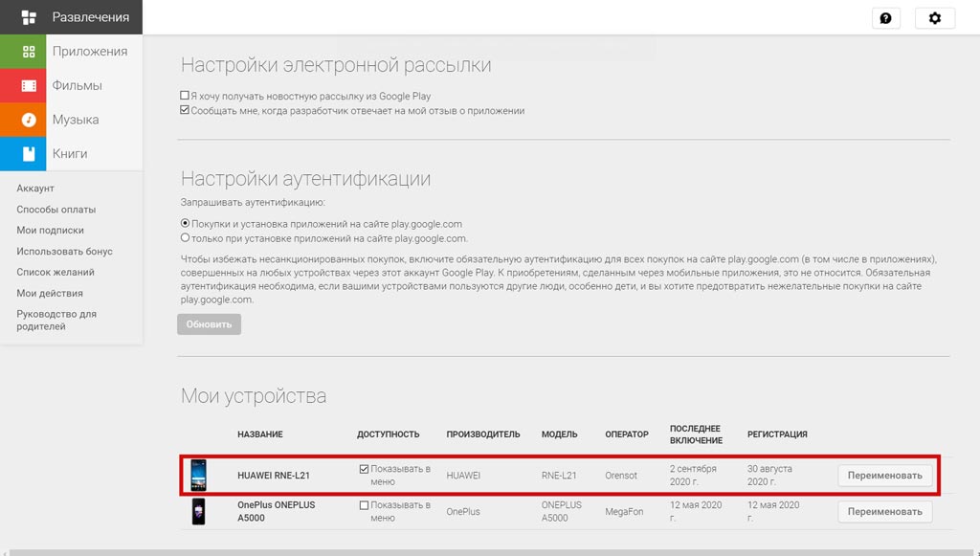Click the HUAWEI manufacturer cell
980x556 pixels.
coord(463,476)
